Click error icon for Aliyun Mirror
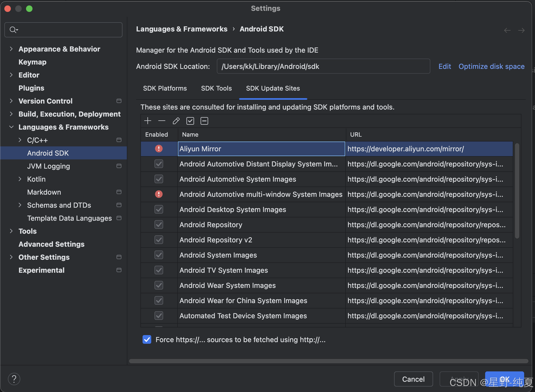The height and width of the screenshot is (392, 535). (x=159, y=149)
